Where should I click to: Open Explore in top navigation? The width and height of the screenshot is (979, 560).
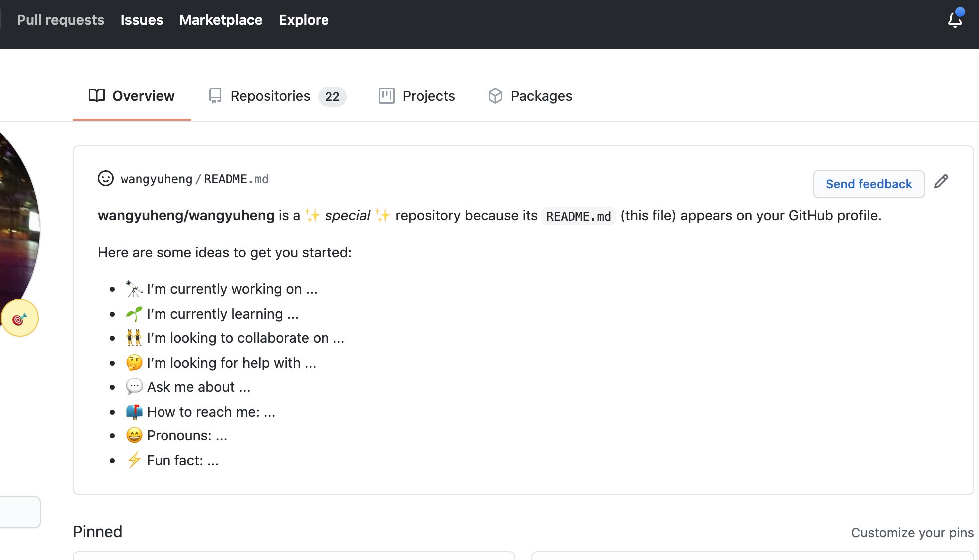pyautogui.click(x=304, y=20)
